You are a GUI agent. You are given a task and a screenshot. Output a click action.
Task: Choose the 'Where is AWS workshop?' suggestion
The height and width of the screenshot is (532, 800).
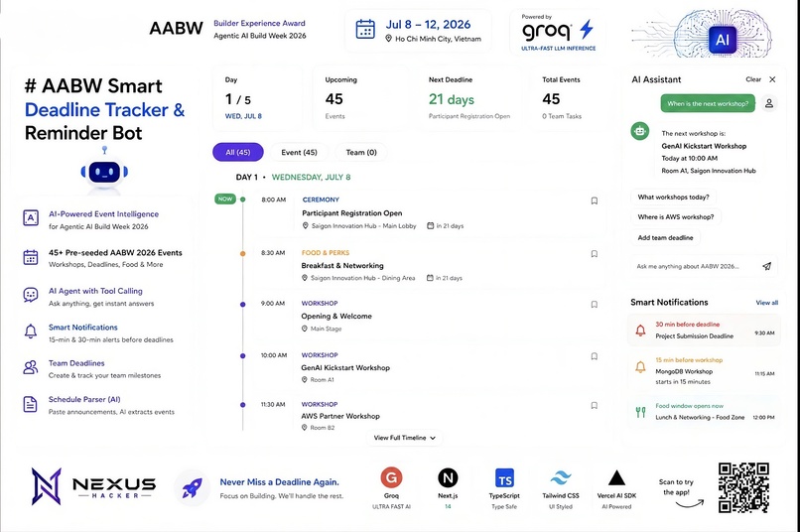click(676, 216)
